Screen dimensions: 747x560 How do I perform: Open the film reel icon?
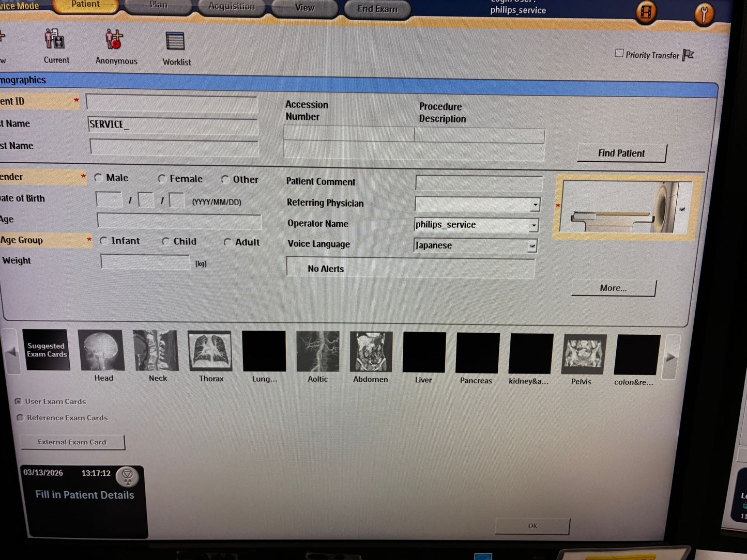[x=646, y=12]
